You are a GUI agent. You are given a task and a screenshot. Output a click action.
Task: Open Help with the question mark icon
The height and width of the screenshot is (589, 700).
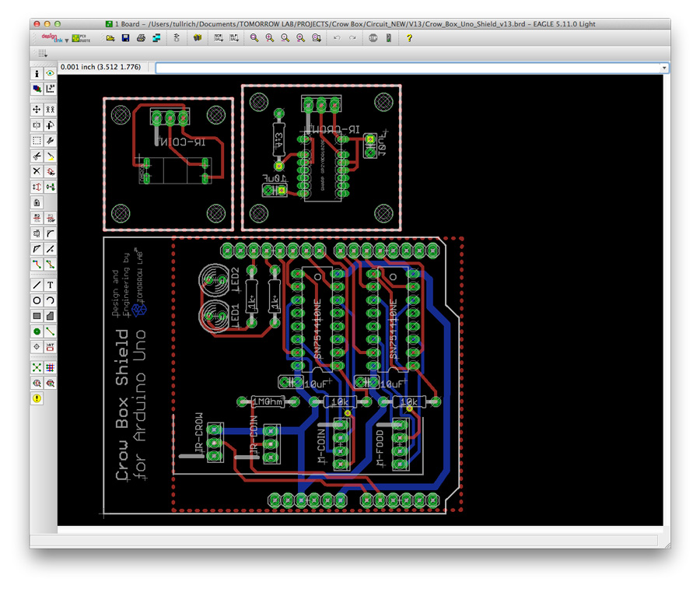pyautogui.click(x=409, y=38)
